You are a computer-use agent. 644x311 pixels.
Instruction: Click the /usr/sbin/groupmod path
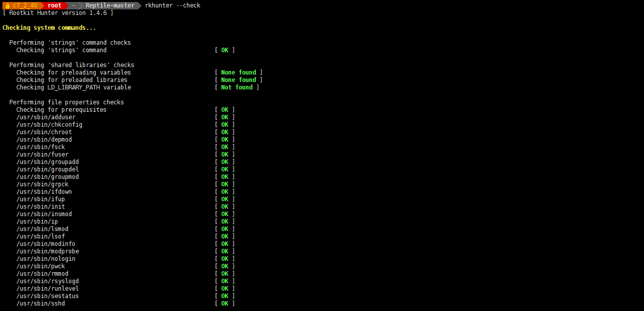click(x=48, y=177)
